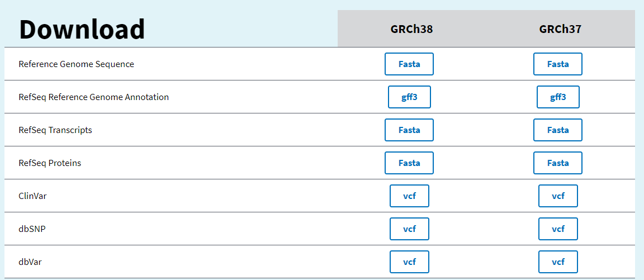
Task: Click the GRCh38 column header
Action: (x=411, y=29)
